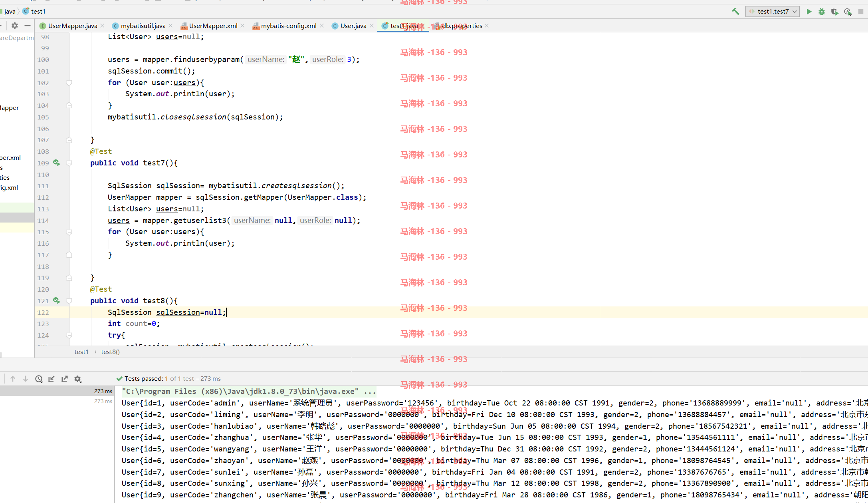The height and width of the screenshot is (503, 868).
Task: Click the test8() breadcrumb under the editor
Action: pyautogui.click(x=110, y=352)
